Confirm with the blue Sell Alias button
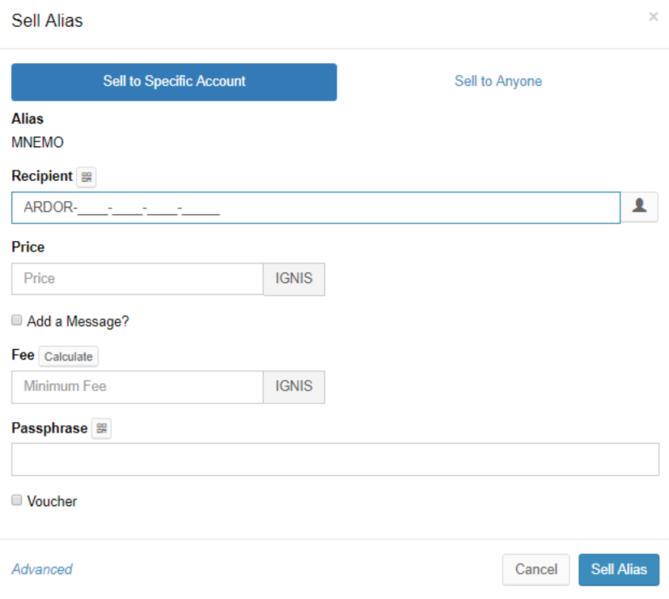The width and height of the screenshot is (669, 599). (x=618, y=569)
